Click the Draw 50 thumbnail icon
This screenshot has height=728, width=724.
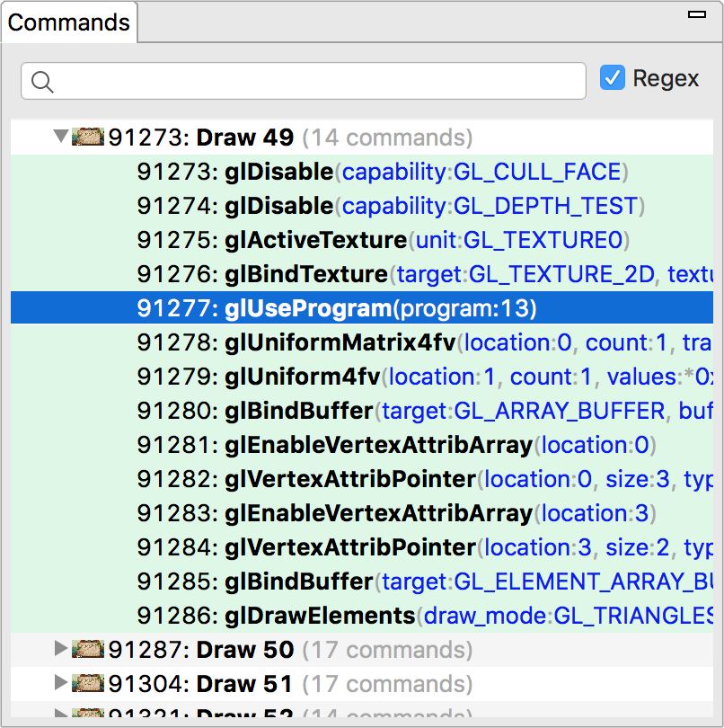[88, 649]
